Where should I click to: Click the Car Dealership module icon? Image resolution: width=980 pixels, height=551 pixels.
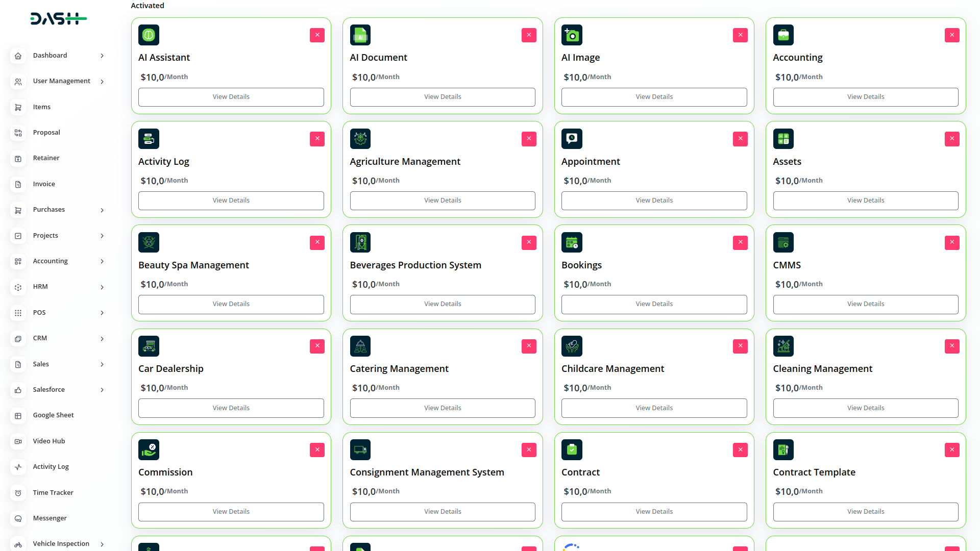149,346
